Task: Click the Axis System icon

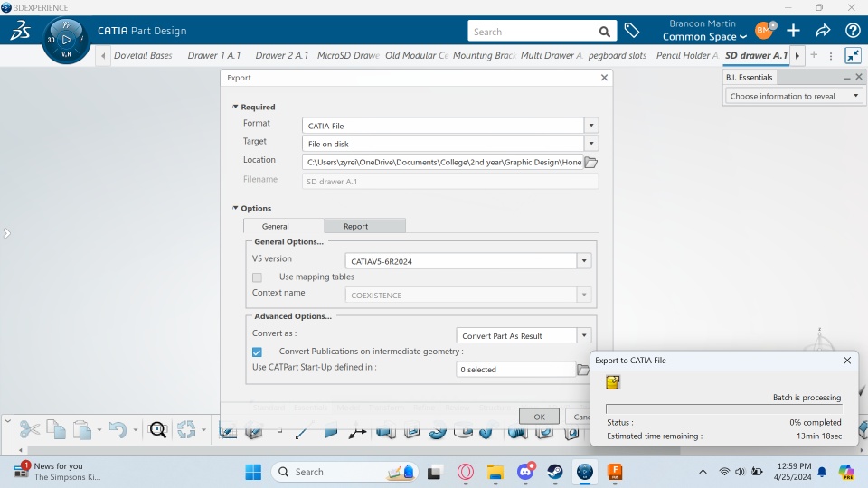Action: point(357,430)
